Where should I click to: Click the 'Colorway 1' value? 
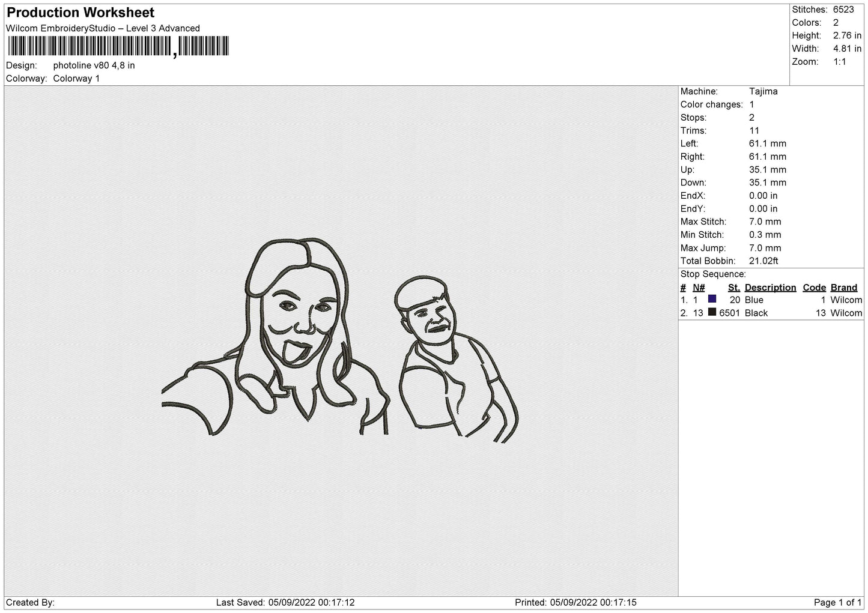pyautogui.click(x=76, y=79)
